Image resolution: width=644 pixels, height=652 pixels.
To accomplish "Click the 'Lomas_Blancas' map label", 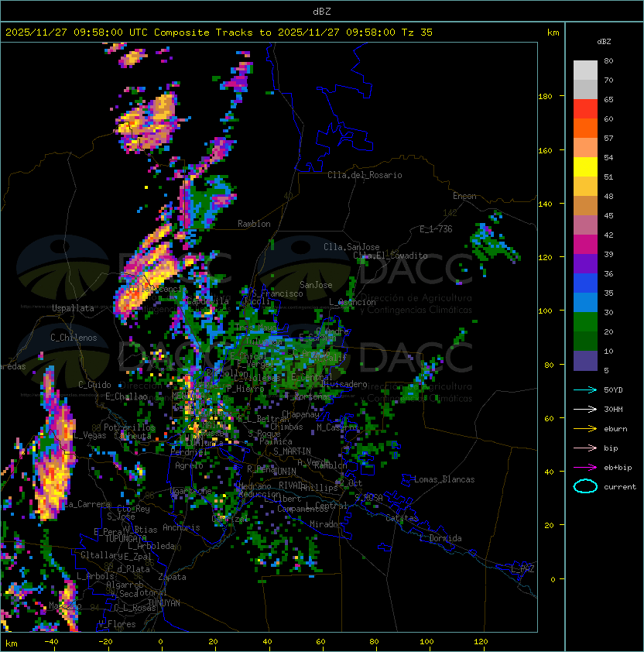I will 444,479.
